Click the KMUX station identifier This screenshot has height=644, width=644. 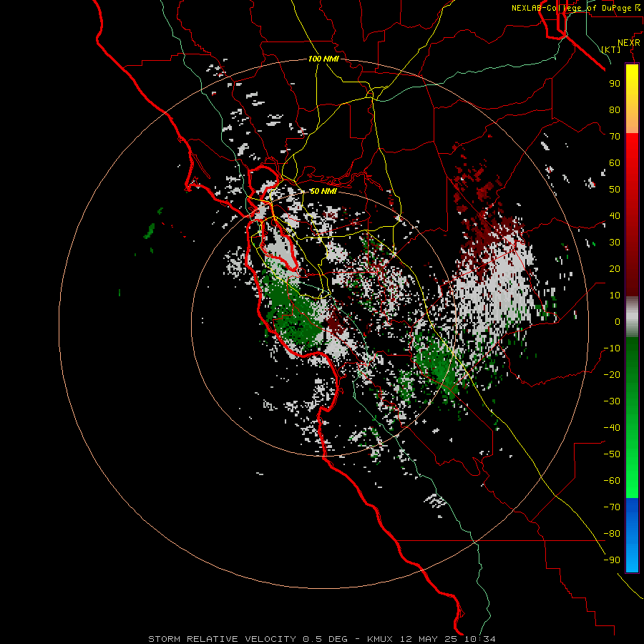click(x=380, y=639)
